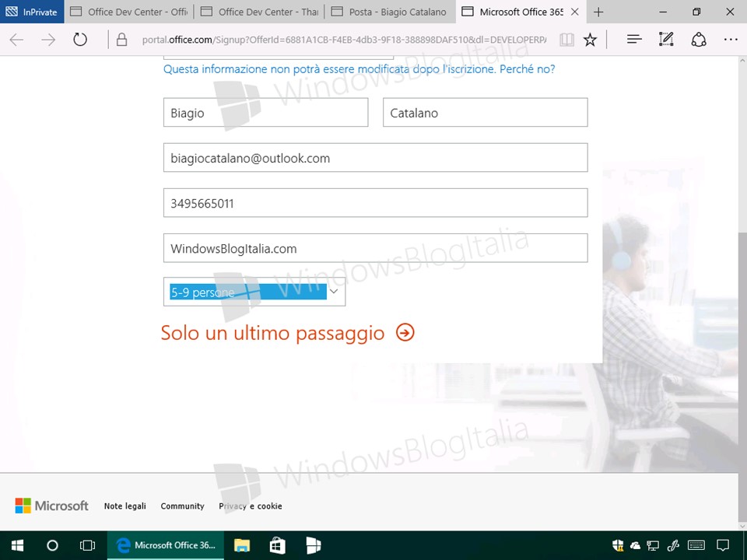Open 'Community' footer link
This screenshot has width=747, height=560.
[x=182, y=506]
